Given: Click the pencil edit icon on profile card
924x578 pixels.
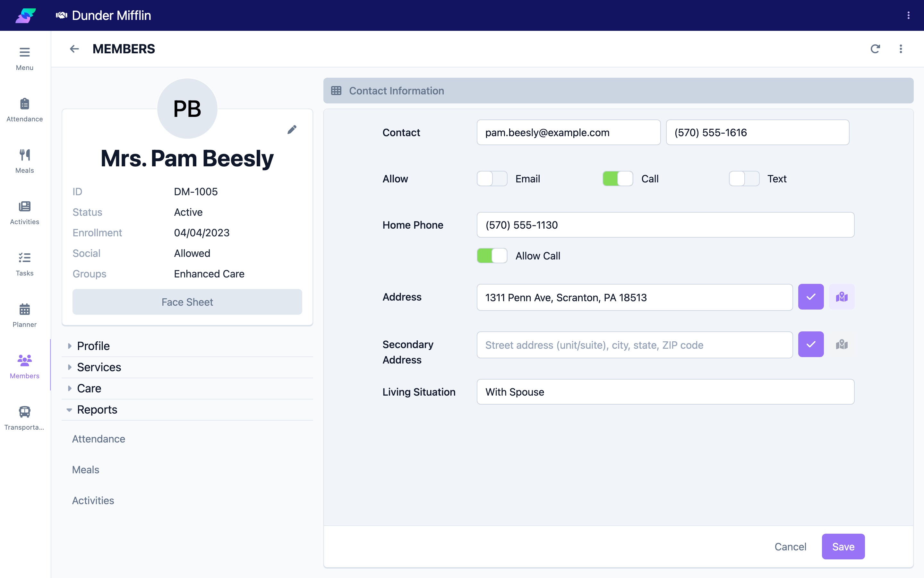Looking at the screenshot, I should point(292,130).
